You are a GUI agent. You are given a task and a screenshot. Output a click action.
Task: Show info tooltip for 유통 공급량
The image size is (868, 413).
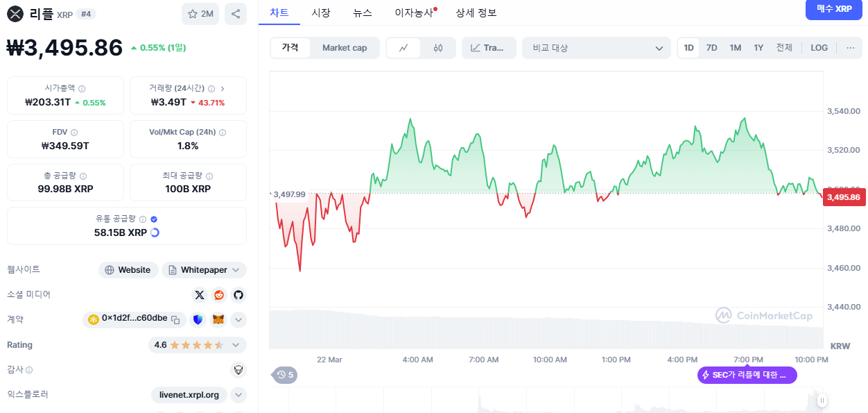pos(143,219)
